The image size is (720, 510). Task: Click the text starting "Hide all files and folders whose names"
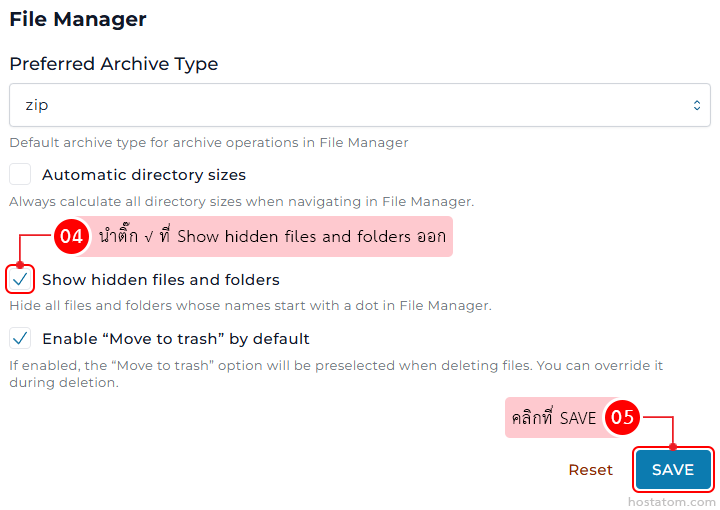coord(250,306)
